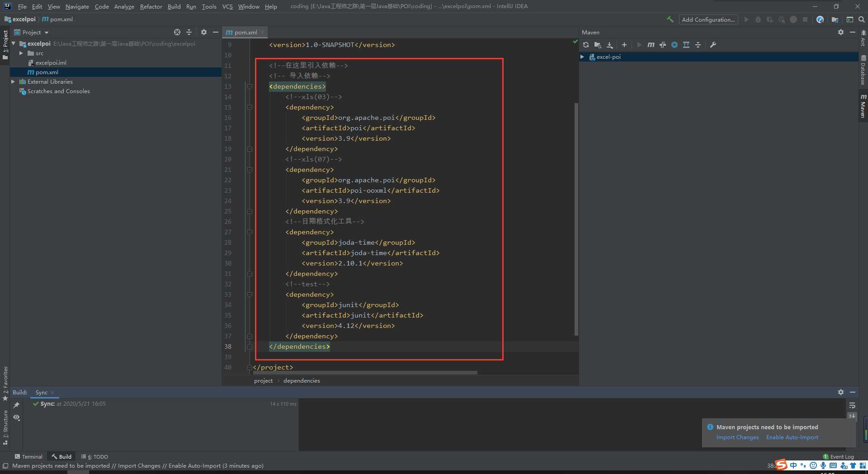This screenshot has height=474, width=868.
Task: Toggle eye view icon in Build panel
Action: (x=17, y=417)
